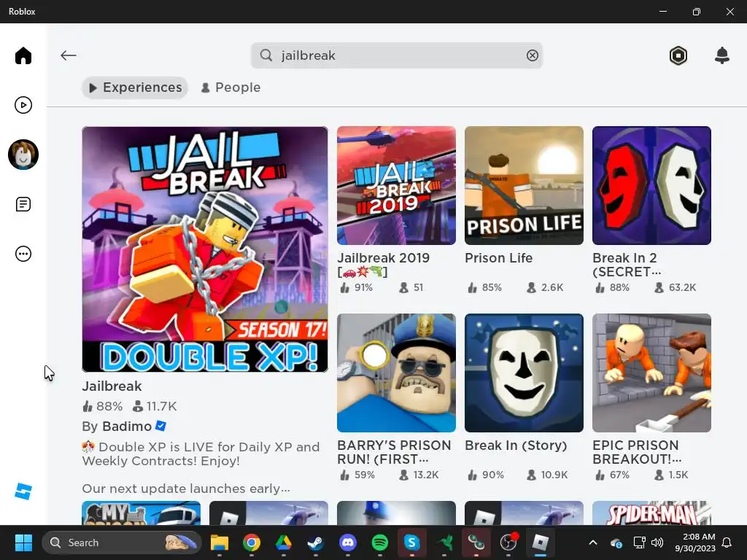Image resolution: width=747 pixels, height=560 pixels.
Task: Open the Home icon in Roblox sidebar
Action: (23, 55)
